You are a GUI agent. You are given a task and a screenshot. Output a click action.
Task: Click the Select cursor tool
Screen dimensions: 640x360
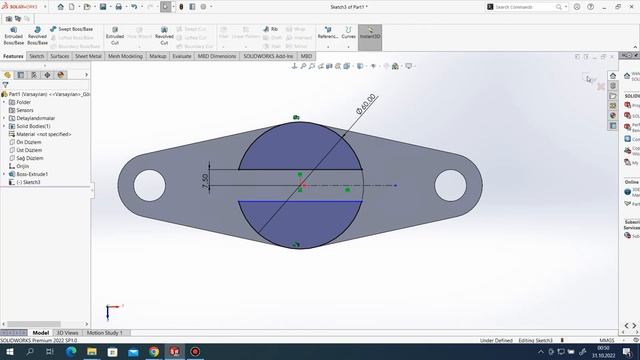click(165, 7)
